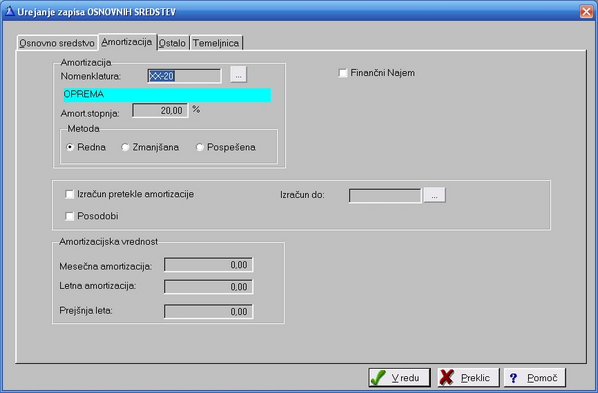This screenshot has width=598, height=393.
Task: Click the Letna amortizacija value field
Action: 208,287
